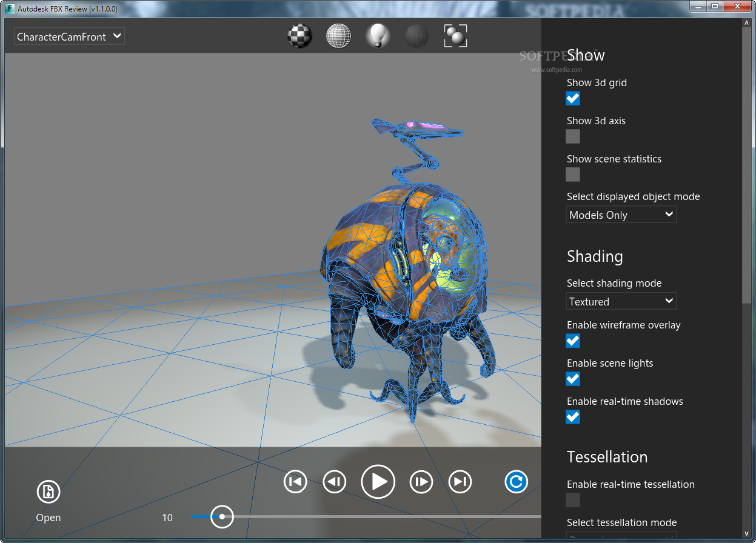
Task: Jump to the first frame
Action: (x=295, y=482)
